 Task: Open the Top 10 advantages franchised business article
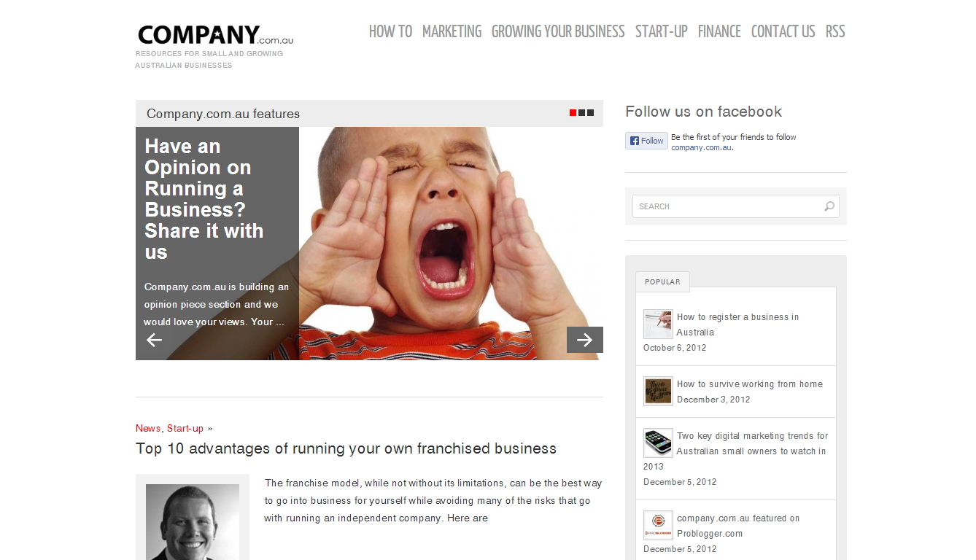pos(346,448)
